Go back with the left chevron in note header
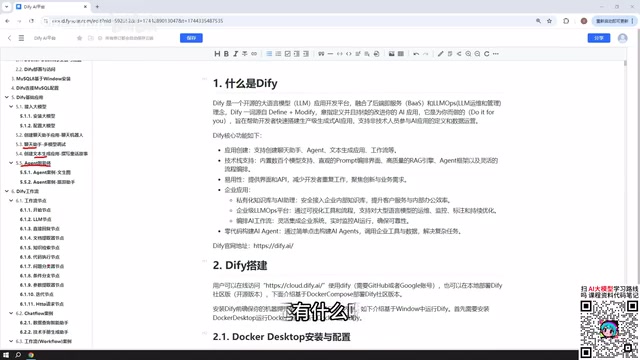Image resolution: width=640 pixels, height=360 pixels. pyautogui.click(x=9, y=38)
